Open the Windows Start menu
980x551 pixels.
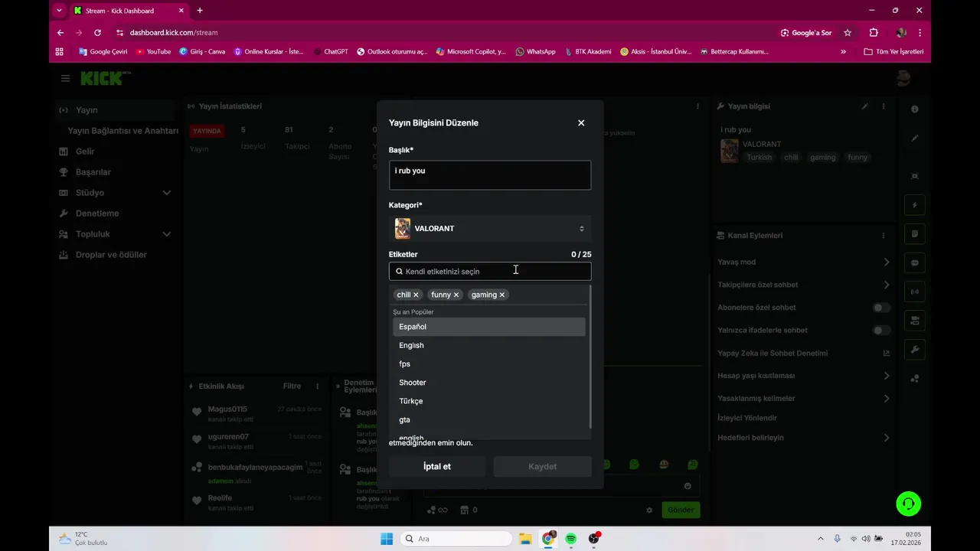point(387,539)
